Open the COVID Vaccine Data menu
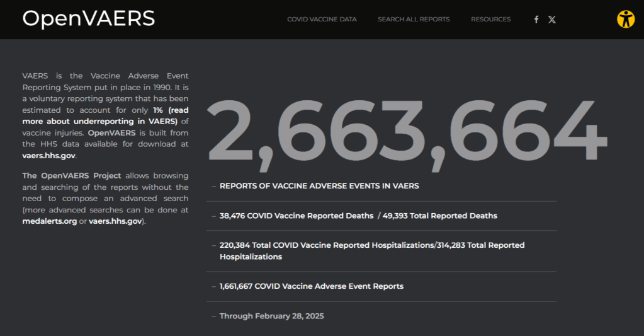 coord(322,20)
